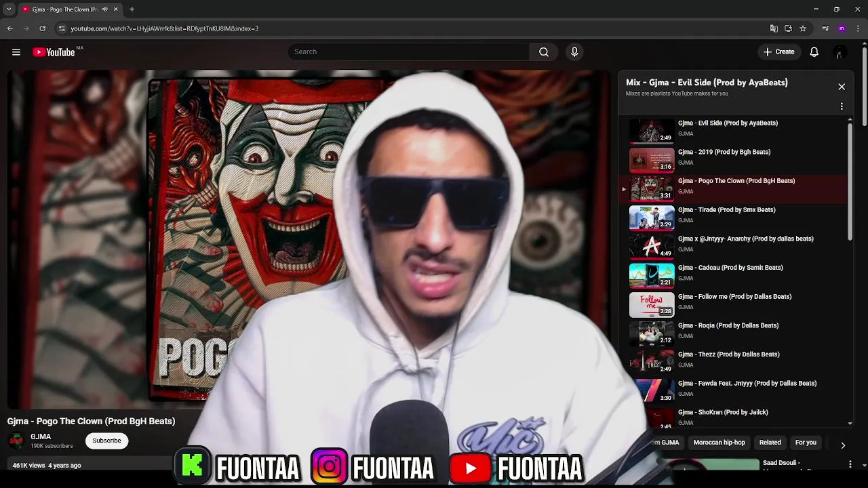Click the search magnifier button

[x=544, y=52]
